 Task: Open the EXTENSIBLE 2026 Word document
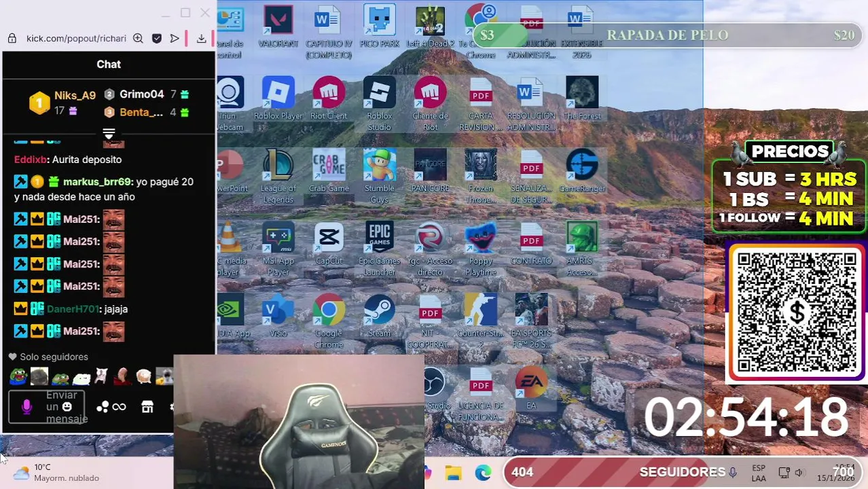(x=582, y=32)
